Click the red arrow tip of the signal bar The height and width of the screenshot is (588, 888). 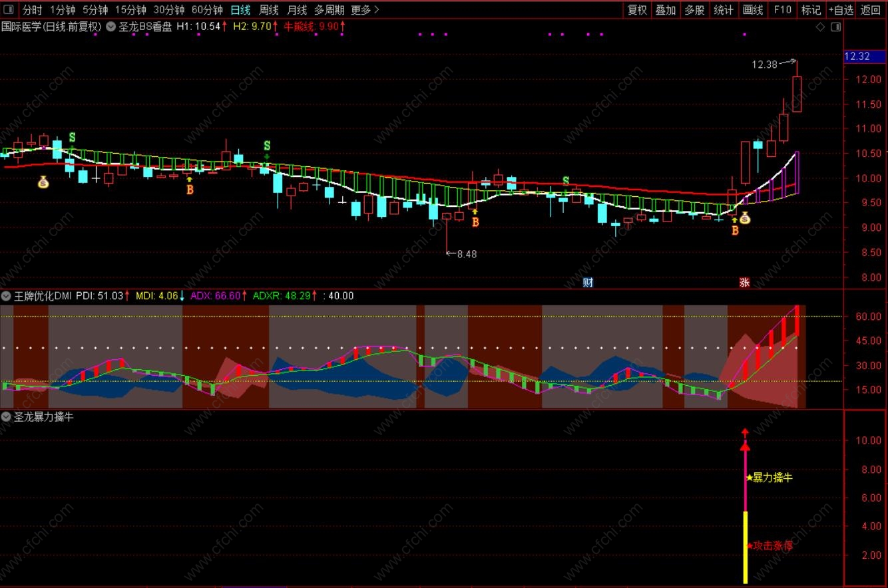point(746,433)
